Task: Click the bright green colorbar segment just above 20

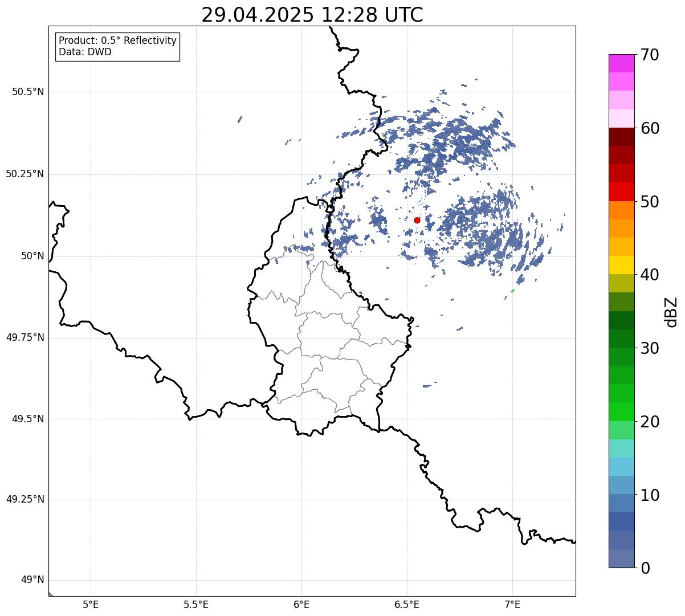Action: point(622,412)
